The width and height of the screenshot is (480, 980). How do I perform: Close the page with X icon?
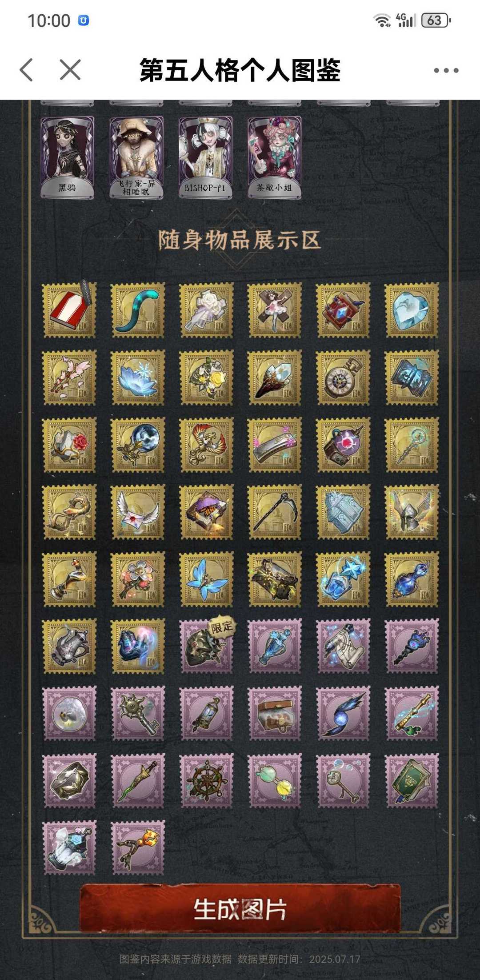coord(70,70)
